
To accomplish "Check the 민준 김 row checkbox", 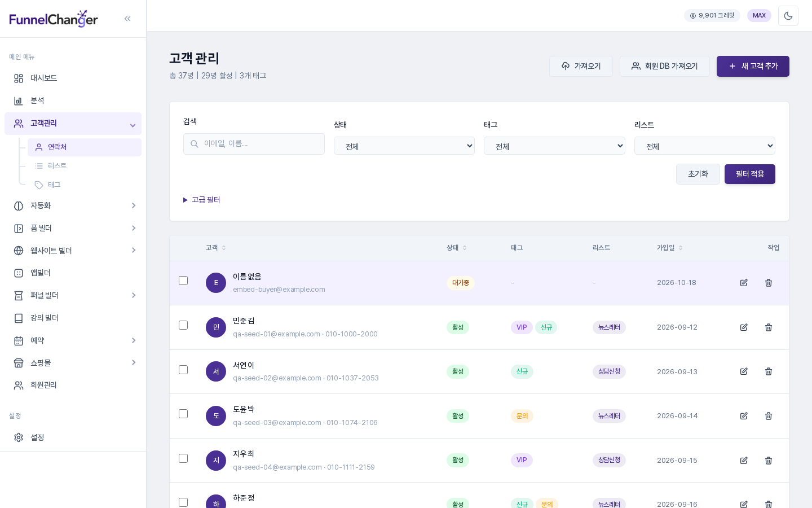I will (183, 325).
